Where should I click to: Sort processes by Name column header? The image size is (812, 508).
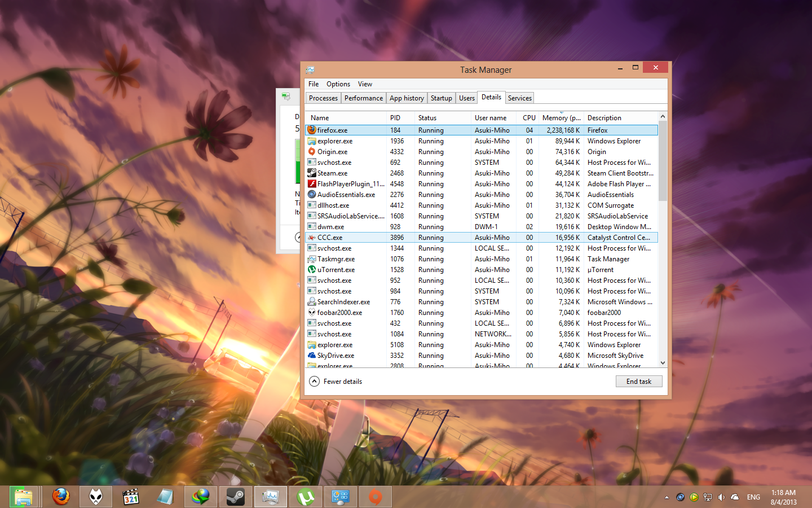coord(346,118)
